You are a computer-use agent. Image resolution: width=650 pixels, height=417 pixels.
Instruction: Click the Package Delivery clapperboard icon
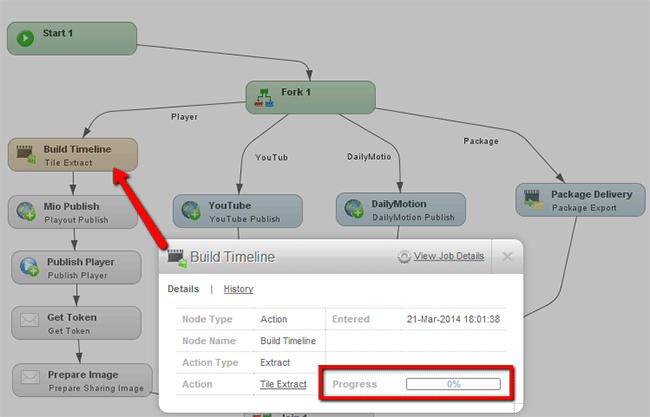tap(533, 200)
